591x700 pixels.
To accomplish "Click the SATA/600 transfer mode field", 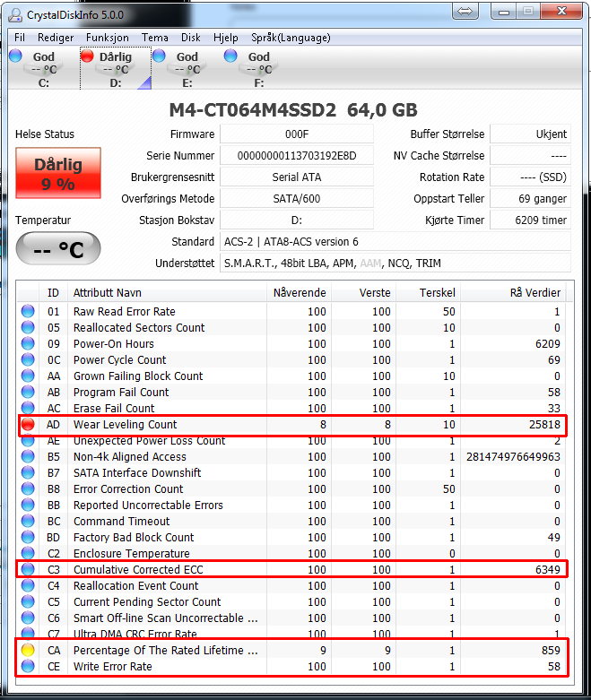I will (297, 199).
